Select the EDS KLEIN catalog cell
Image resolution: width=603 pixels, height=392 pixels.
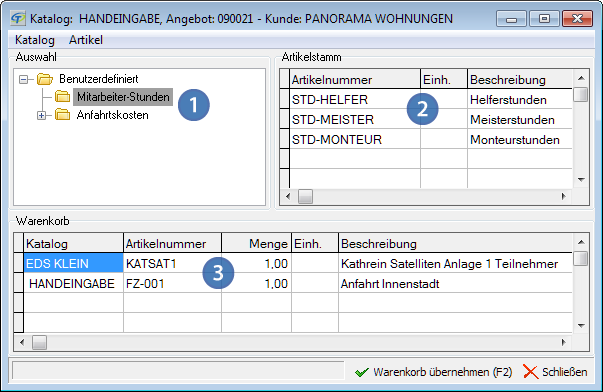(x=73, y=263)
